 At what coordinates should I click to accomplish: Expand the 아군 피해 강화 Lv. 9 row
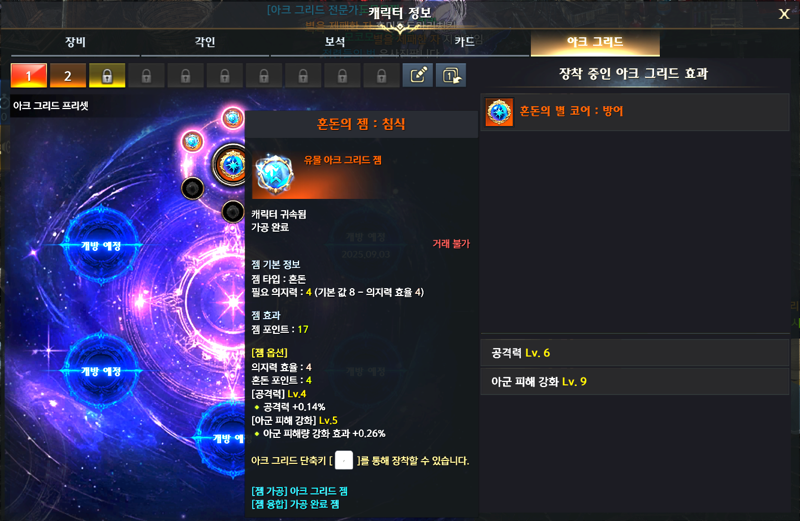pyautogui.click(x=635, y=381)
